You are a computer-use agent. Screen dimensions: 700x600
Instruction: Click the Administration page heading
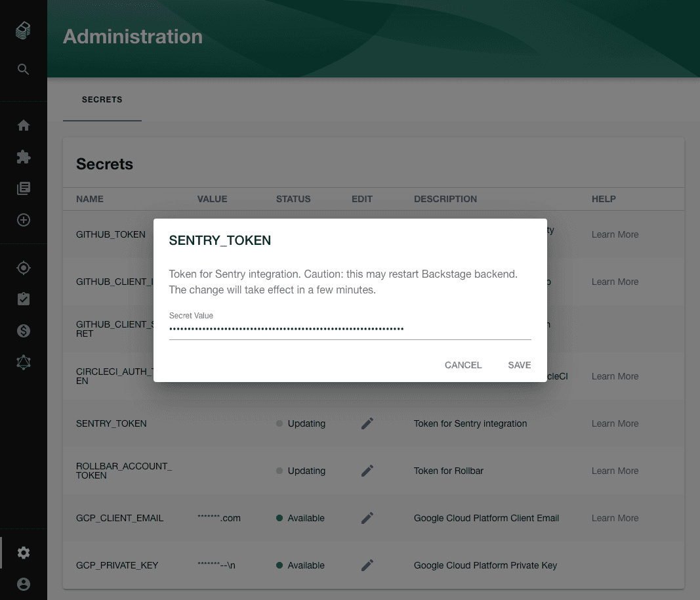[x=133, y=37]
